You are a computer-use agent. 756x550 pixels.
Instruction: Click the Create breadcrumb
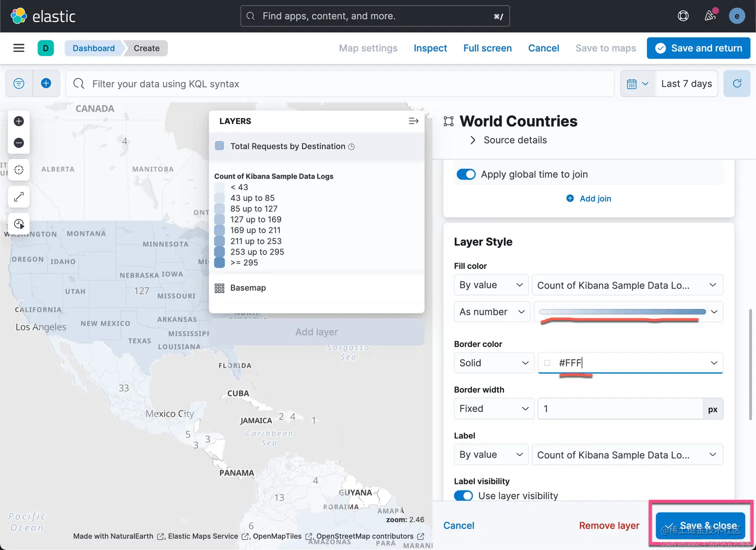pos(146,48)
